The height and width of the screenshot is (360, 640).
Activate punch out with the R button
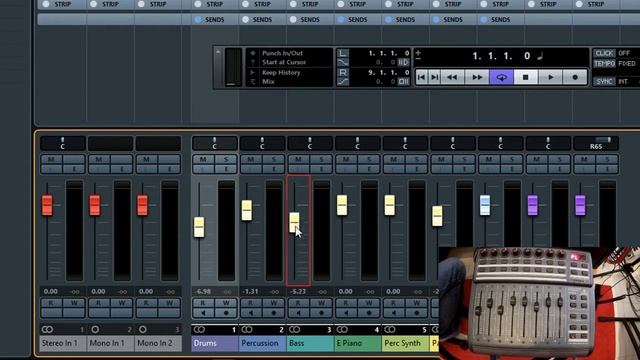[343, 72]
